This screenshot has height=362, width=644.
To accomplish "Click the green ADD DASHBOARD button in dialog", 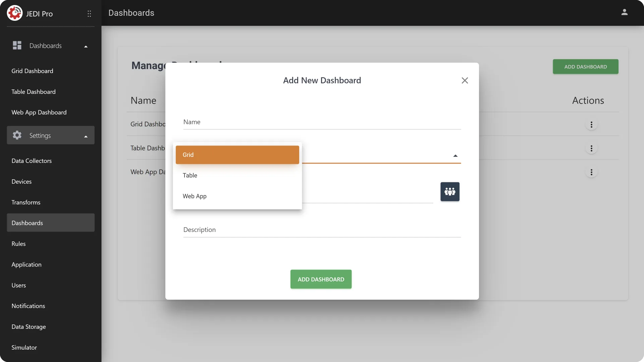I will click(x=321, y=279).
